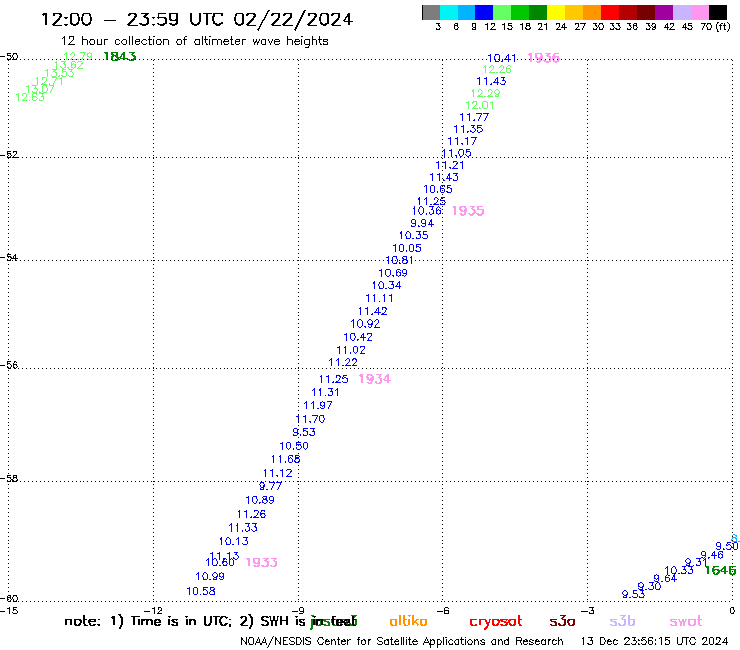Click the 'NOAA/NESDIS Center for Satellite Applications and Research' credit
Viewport: 740px width, 650px height.
[402, 642]
